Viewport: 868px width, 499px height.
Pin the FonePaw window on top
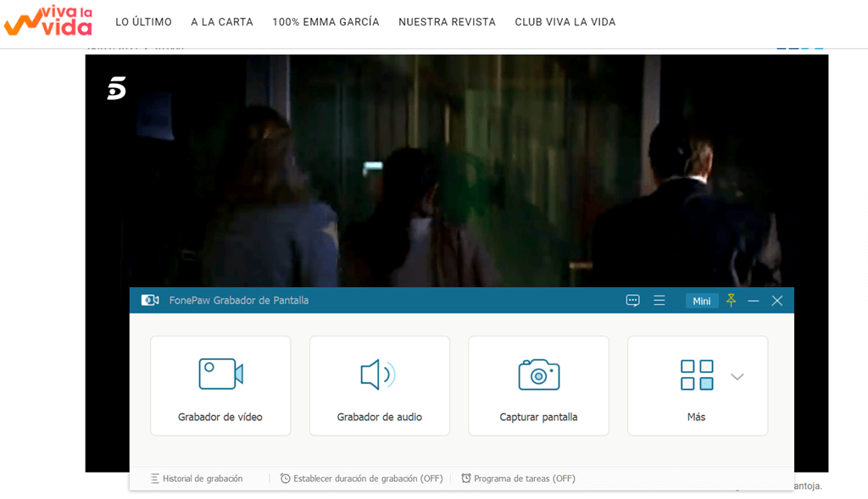[731, 301]
